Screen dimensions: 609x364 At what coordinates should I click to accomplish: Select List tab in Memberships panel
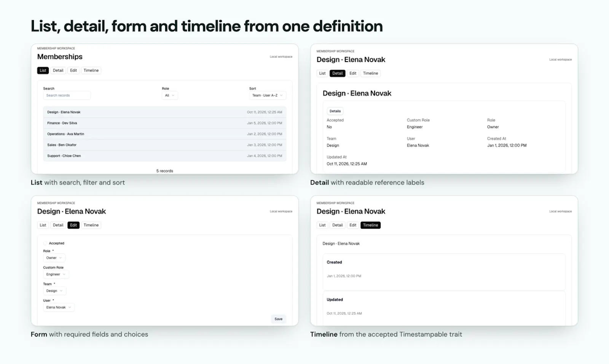click(43, 70)
